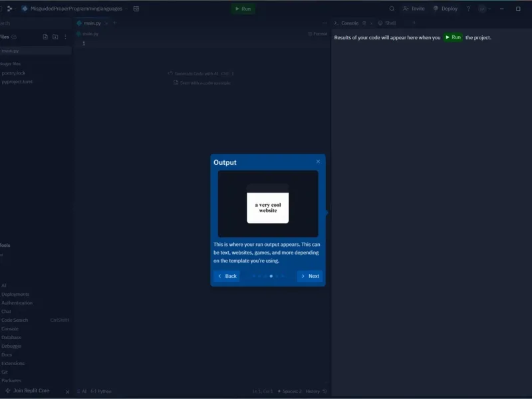Click the sidebar search field
This screenshot has width=532, height=399.
[35, 23]
